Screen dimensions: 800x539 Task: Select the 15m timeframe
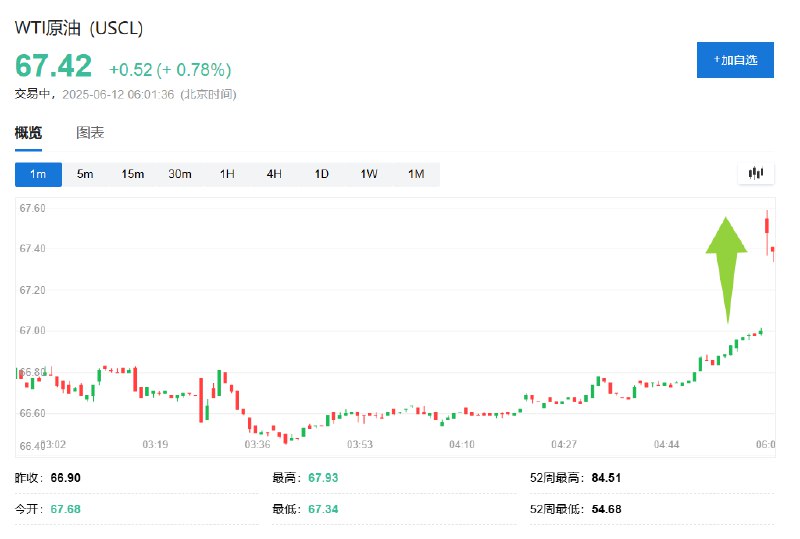[x=133, y=175]
